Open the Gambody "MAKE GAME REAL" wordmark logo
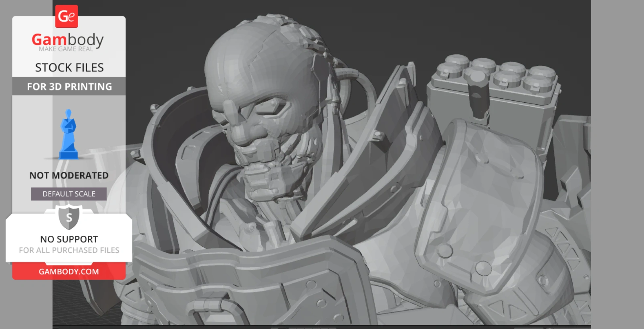This screenshot has height=329, width=644. click(68, 41)
